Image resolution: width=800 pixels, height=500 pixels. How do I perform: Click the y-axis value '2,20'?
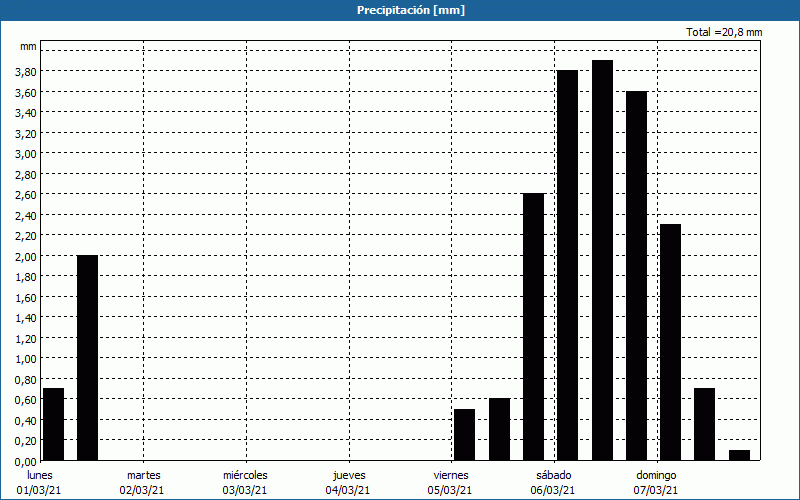tap(26, 236)
